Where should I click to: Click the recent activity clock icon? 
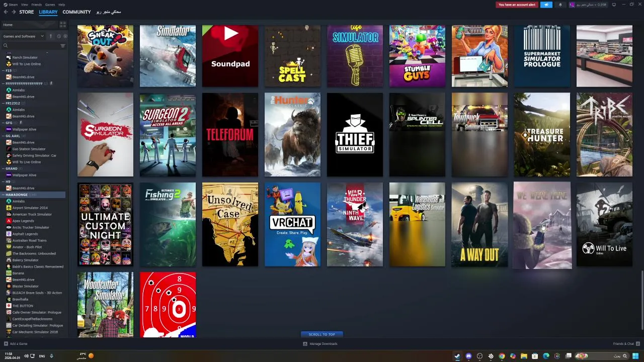58,36
